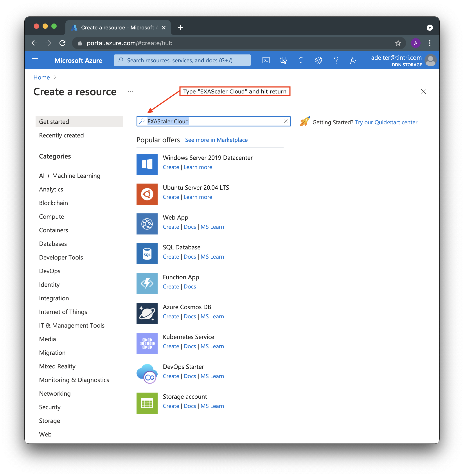Open portal settings gear icon
464x476 pixels.
pyautogui.click(x=318, y=60)
